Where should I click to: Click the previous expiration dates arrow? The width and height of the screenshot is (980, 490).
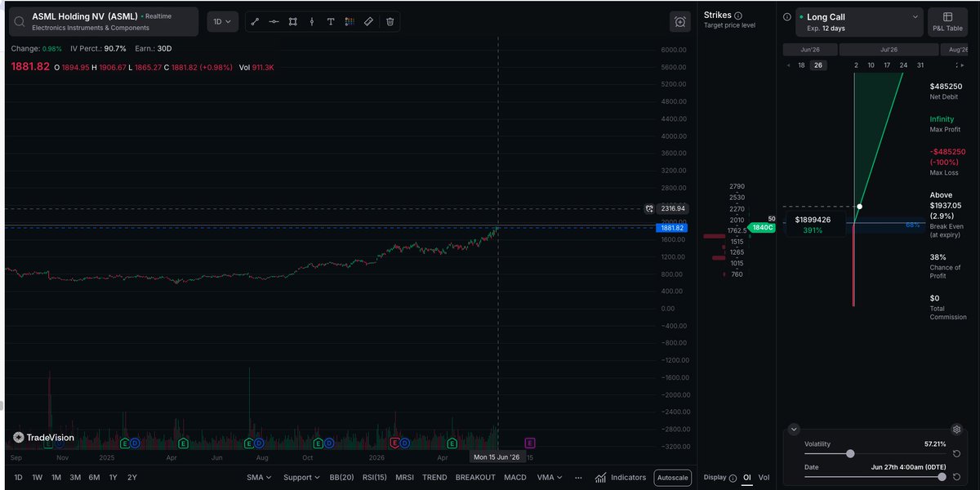(787, 65)
